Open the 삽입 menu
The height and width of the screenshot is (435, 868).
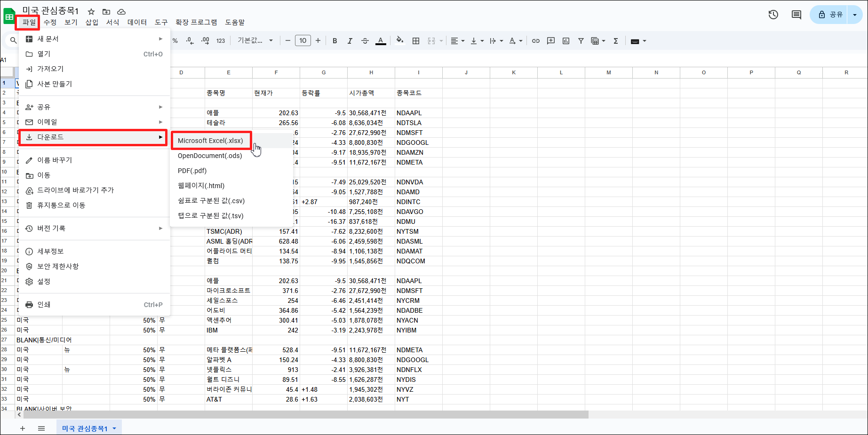point(92,22)
